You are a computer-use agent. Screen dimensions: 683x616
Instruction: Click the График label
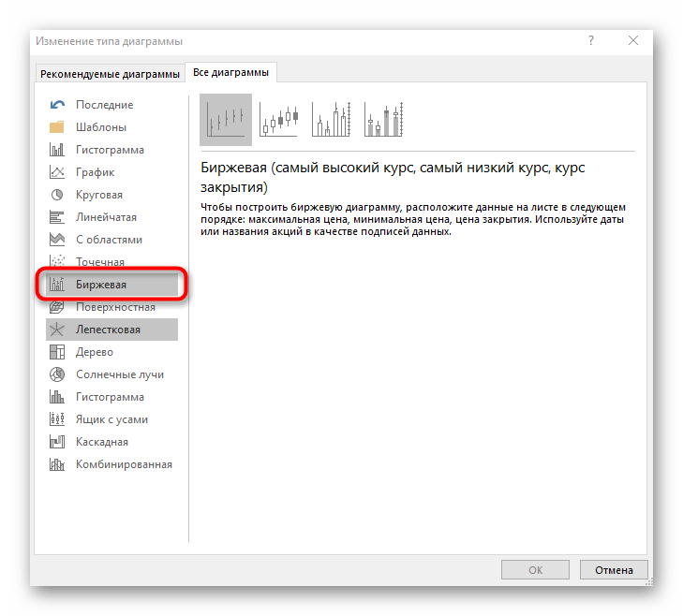(x=95, y=172)
